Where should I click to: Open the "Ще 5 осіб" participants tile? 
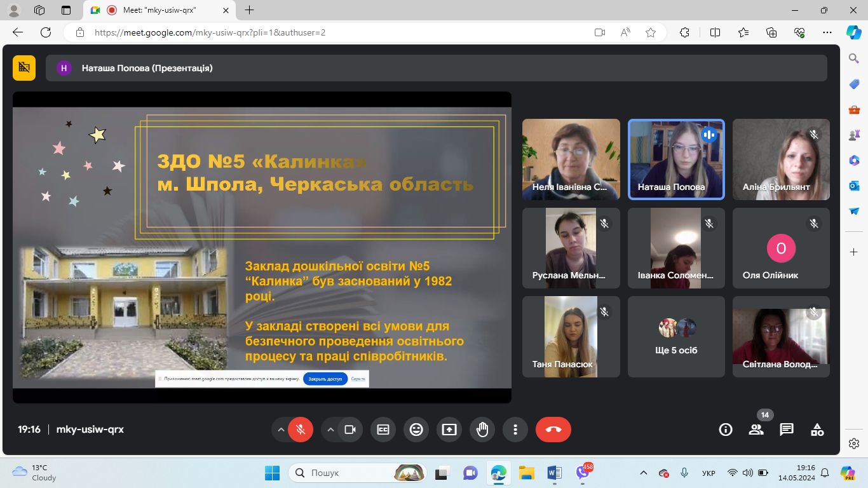point(676,337)
